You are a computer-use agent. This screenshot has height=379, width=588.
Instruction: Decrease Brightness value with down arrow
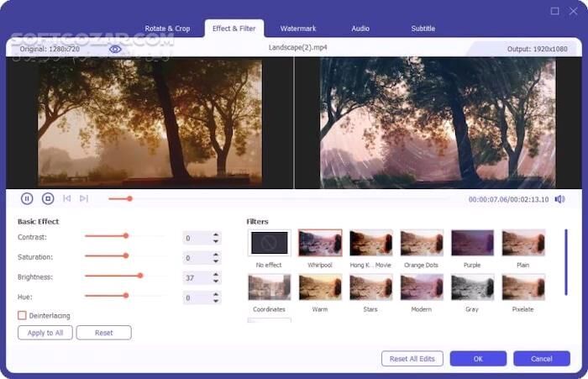(x=216, y=281)
